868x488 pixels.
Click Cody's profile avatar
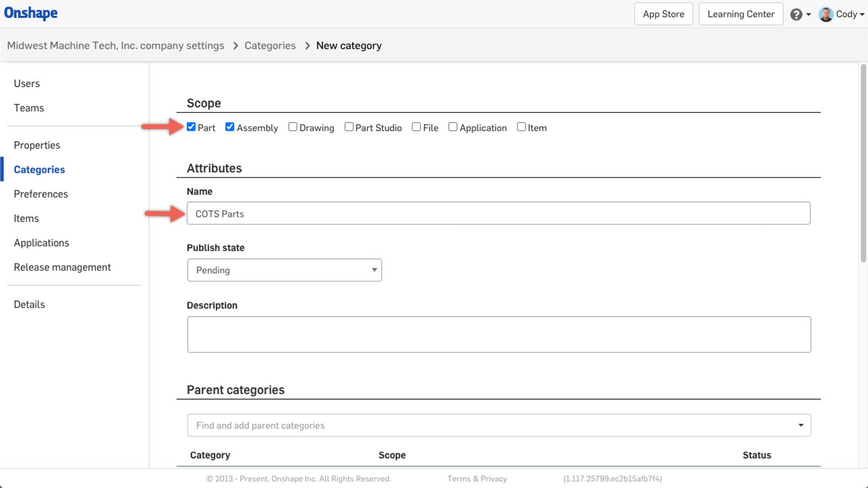click(x=826, y=15)
